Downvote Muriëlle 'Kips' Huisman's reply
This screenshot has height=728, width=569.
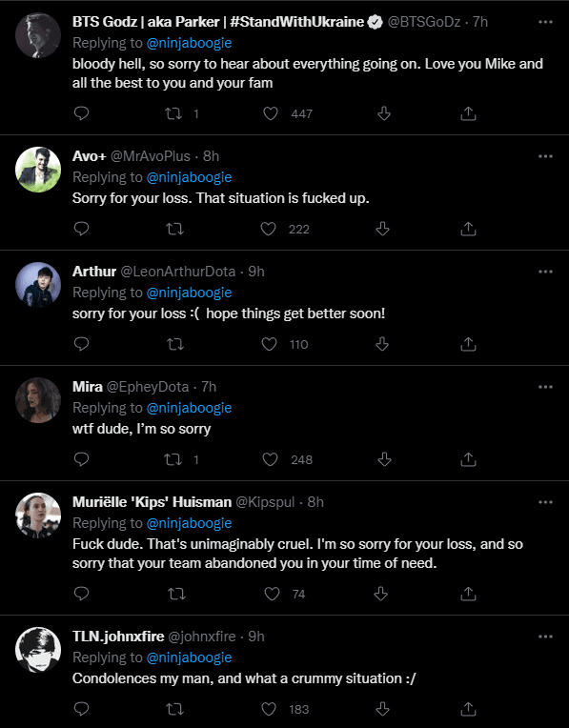click(x=381, y=594)
